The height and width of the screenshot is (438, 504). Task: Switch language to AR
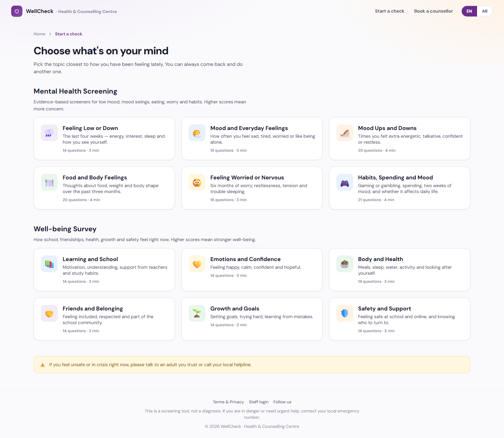tap(485, 11)
